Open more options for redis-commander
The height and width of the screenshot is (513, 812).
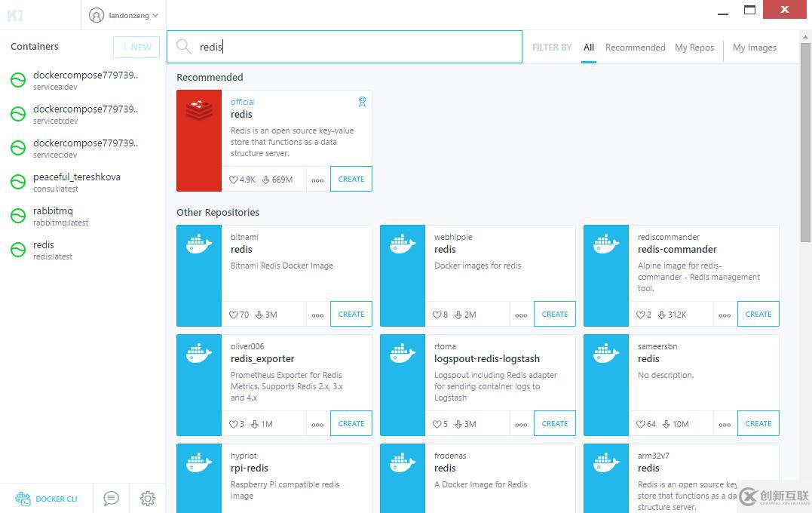pyautogui.click(x=725, y=315)
